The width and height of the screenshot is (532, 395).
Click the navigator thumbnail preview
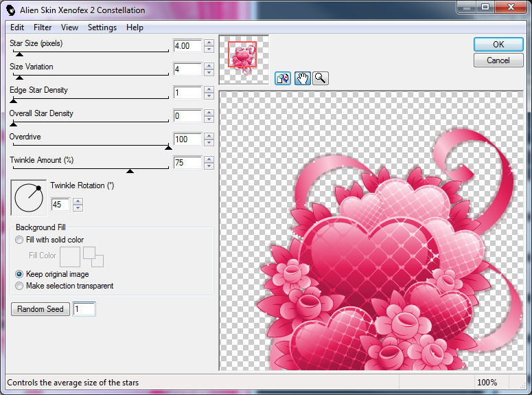(x=244, y=60)
